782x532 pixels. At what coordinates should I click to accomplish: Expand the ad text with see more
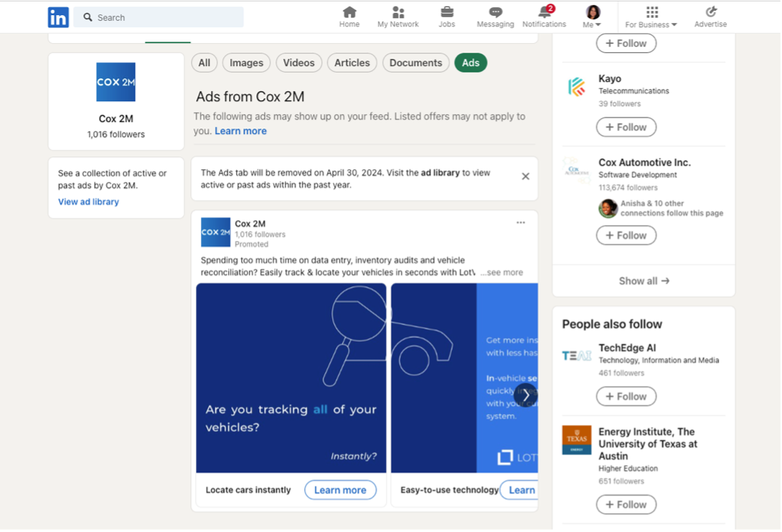501,272
